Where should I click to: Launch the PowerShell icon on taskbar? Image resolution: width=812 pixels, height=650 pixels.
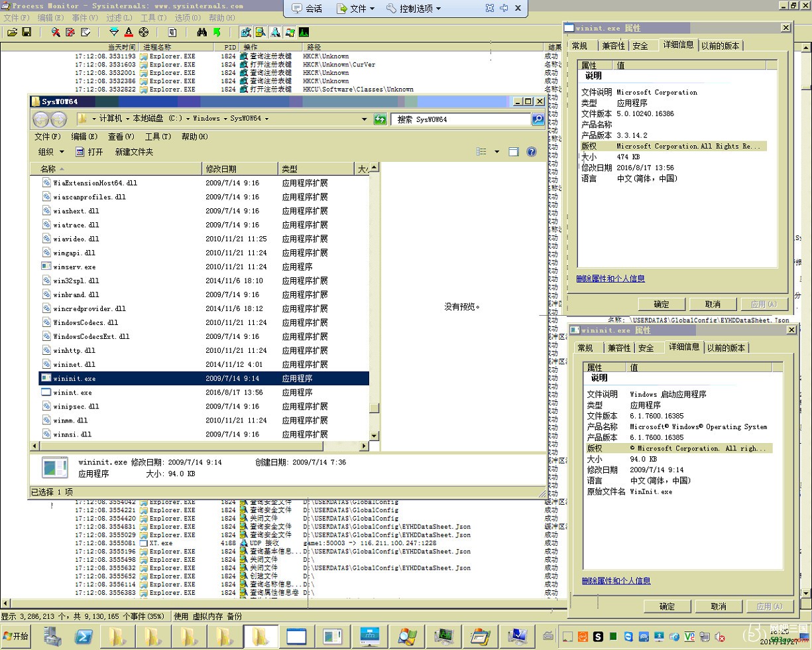coord(84,636)
